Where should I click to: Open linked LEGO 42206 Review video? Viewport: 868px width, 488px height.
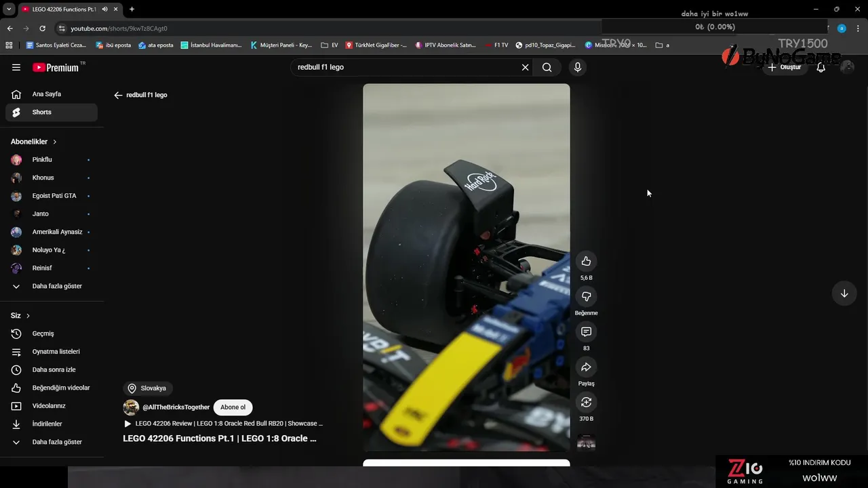[x=224, y=424]
